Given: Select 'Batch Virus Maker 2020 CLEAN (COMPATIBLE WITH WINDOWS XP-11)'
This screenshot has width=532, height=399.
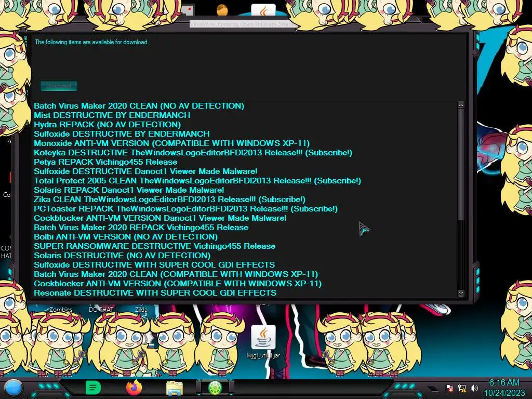Looking at the screenshot, I should pyautogui.click(x=176, y=274).
